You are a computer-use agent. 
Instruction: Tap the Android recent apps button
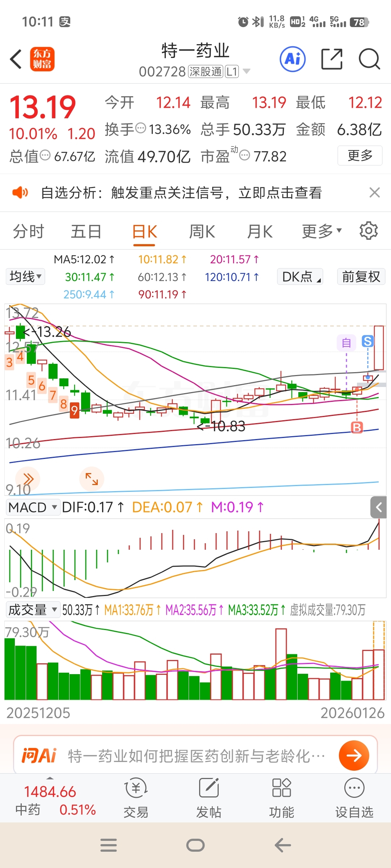coord(109,845)
